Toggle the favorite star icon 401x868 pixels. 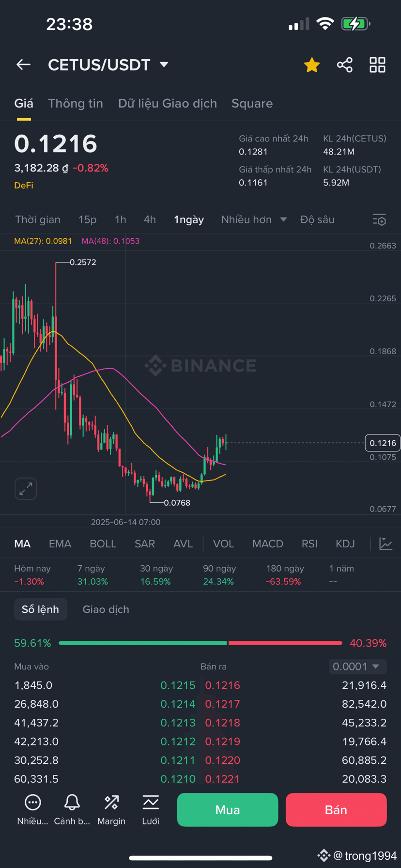coord(312,65)
